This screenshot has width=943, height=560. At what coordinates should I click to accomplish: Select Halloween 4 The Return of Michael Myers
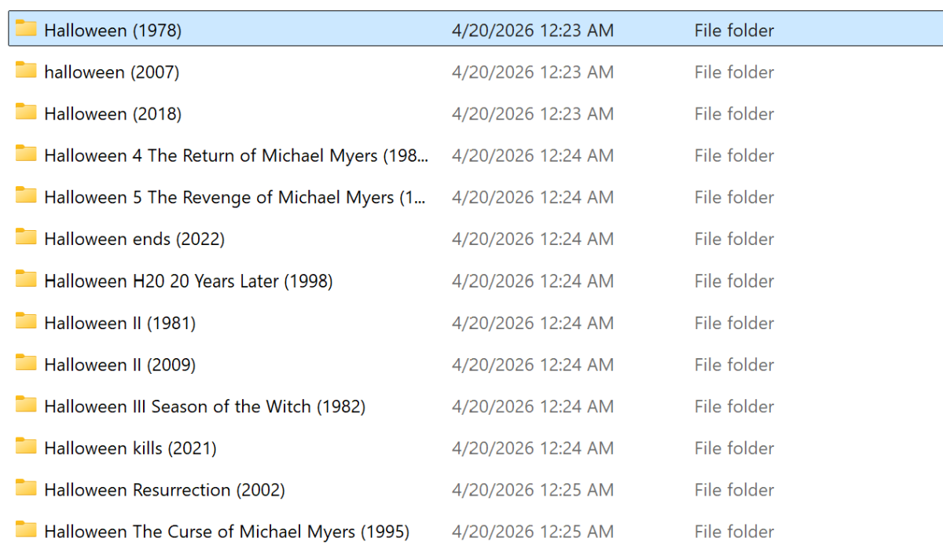click(236, 156)
